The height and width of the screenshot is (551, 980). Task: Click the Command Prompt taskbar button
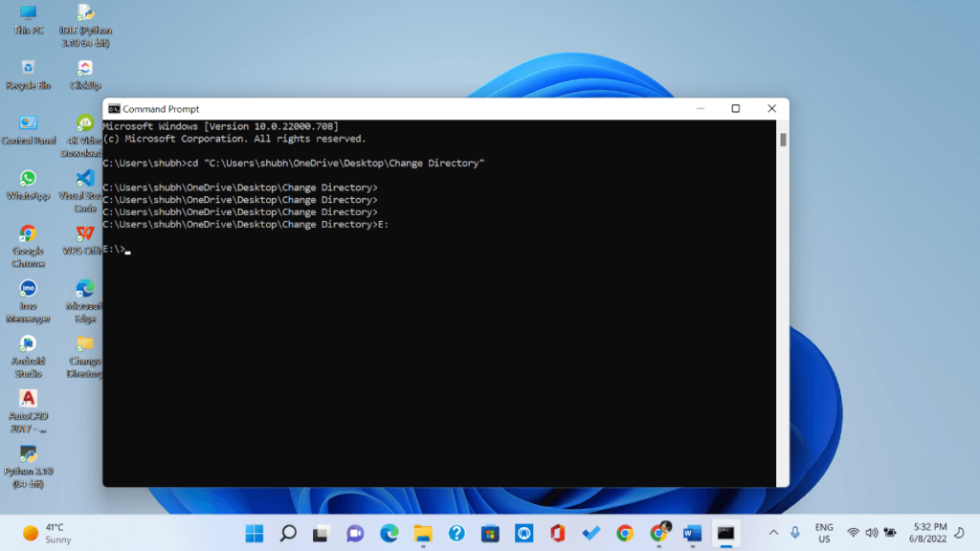point(725,533)
